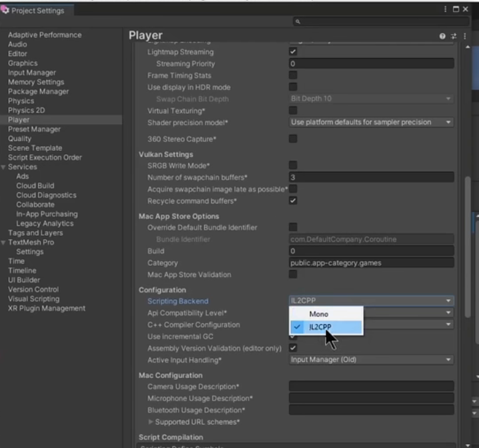Viewport: 479px width, 448px height.
Task: Disable Lightmap Streaming checkbox
Action: pos(293,52)
